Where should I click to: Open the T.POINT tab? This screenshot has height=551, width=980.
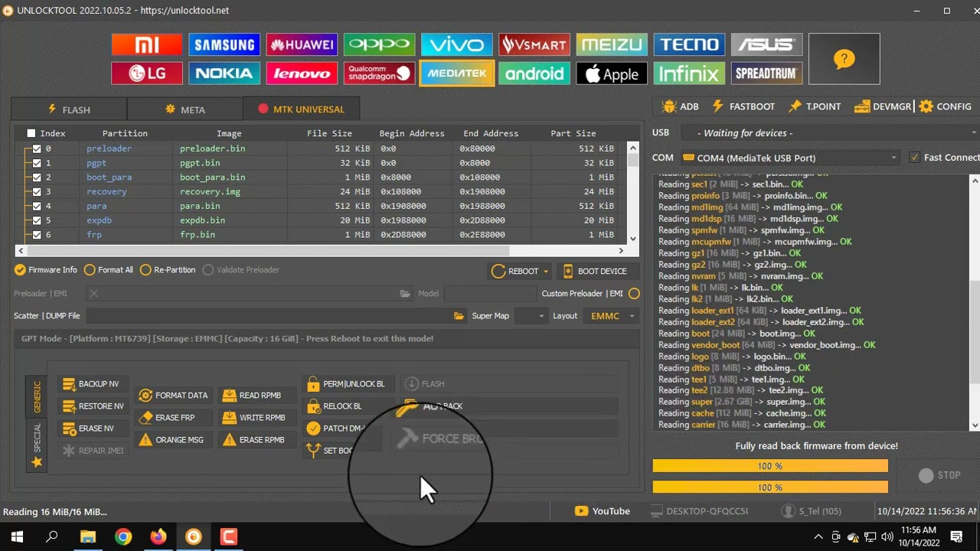tap(814, 106)
